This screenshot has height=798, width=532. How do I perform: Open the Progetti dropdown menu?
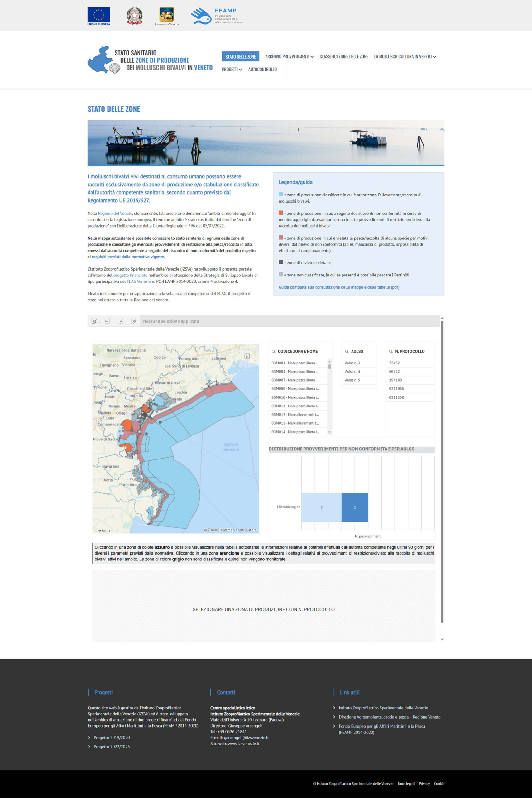click(232, 70)
